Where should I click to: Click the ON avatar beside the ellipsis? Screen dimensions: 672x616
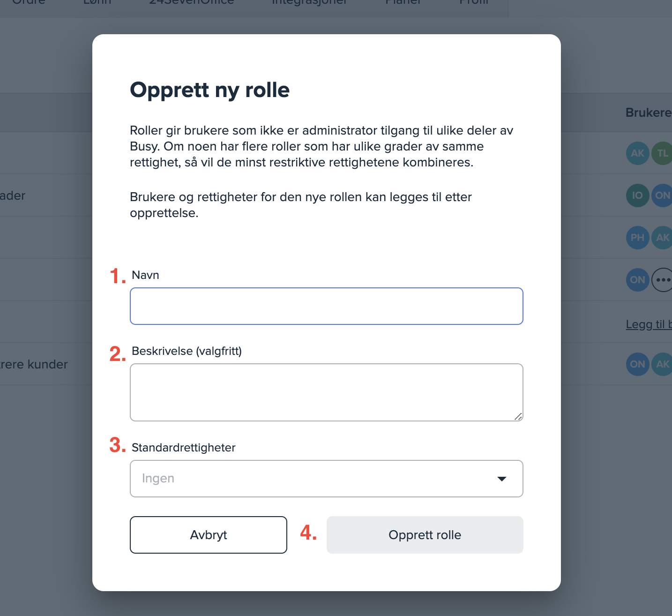point(637,280)
